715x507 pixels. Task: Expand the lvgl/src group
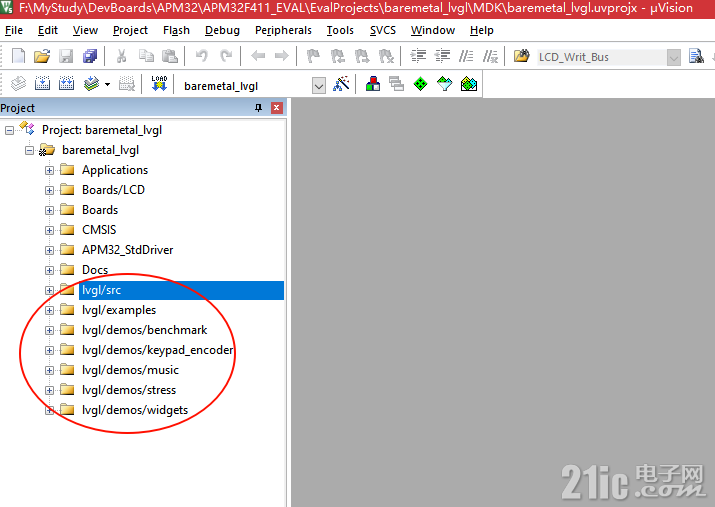click(x=49, y=290)
